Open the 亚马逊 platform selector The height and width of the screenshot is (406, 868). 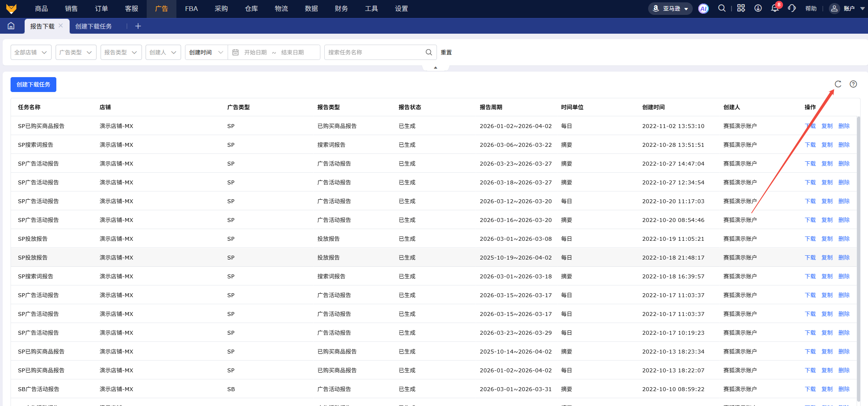670,9
